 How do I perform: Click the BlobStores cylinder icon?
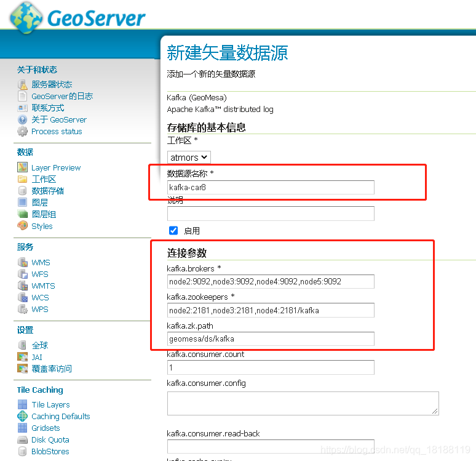click(23, 451)
